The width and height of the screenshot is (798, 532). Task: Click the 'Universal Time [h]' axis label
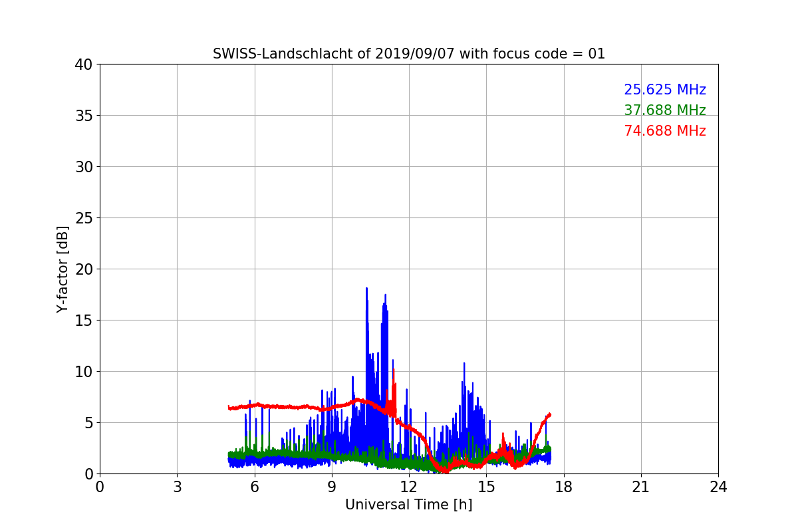click(x=408, y=505)
